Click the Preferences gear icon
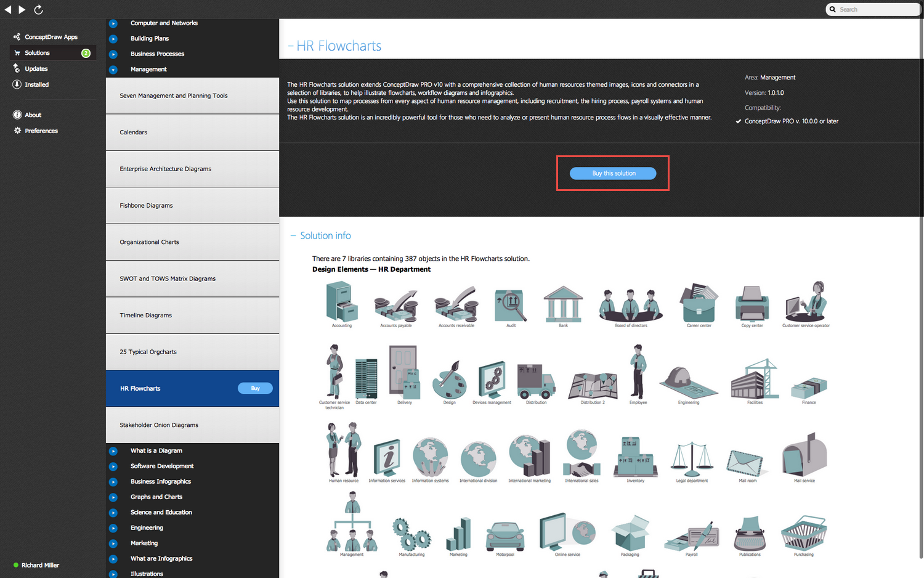Viewport: 924px width, 578px height. (17, 131)
